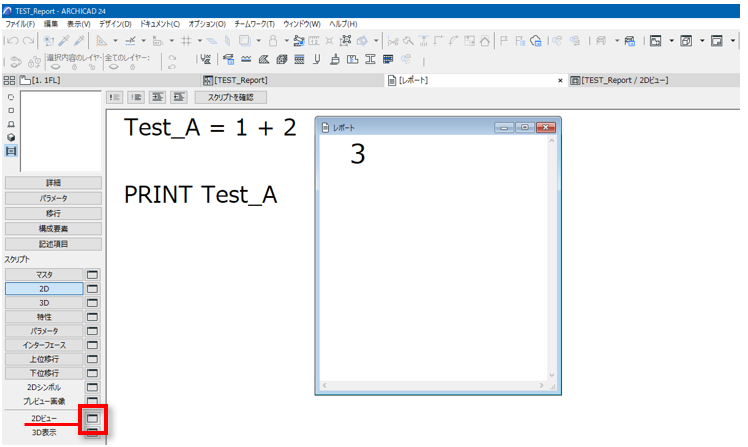Expand dropdown next to picture window icon

click(x=671, y=41)
